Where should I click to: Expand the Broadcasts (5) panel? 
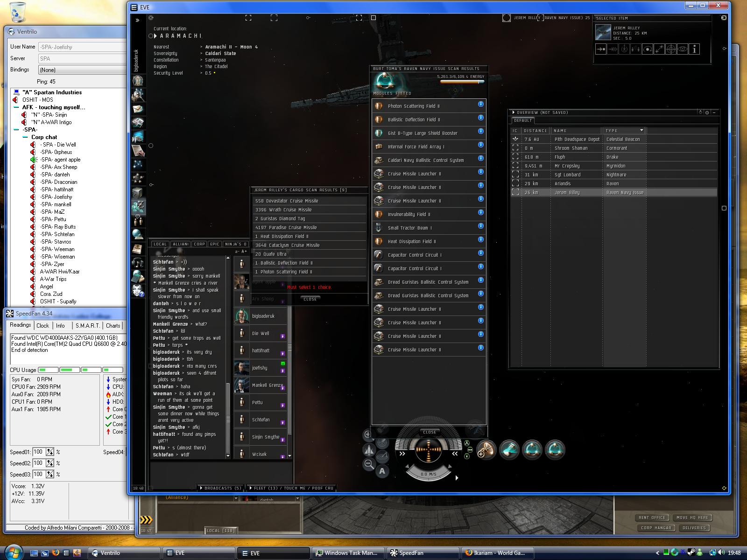tap(220, 488)
